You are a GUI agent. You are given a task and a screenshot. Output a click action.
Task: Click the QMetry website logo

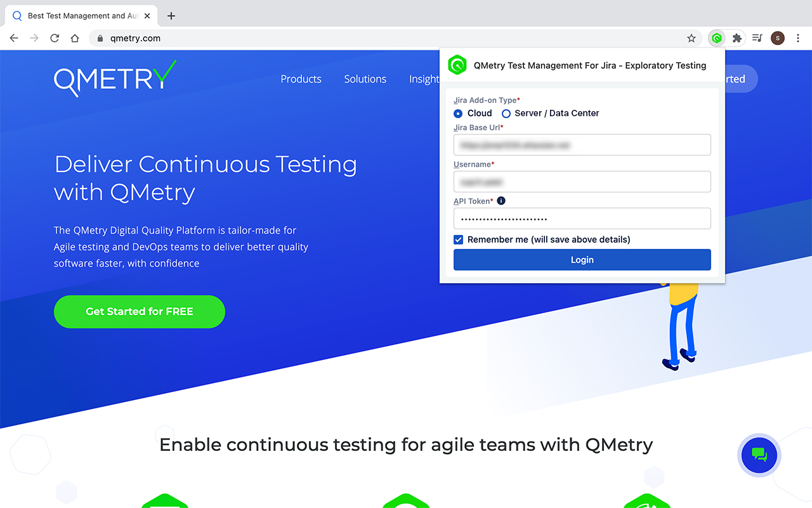pyautogui.click(x=115, y=79)
